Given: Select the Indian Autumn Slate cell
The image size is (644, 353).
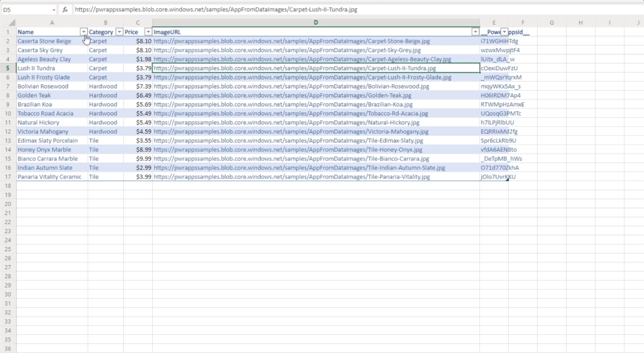Looking at the screenshot, I should (52, 168).
